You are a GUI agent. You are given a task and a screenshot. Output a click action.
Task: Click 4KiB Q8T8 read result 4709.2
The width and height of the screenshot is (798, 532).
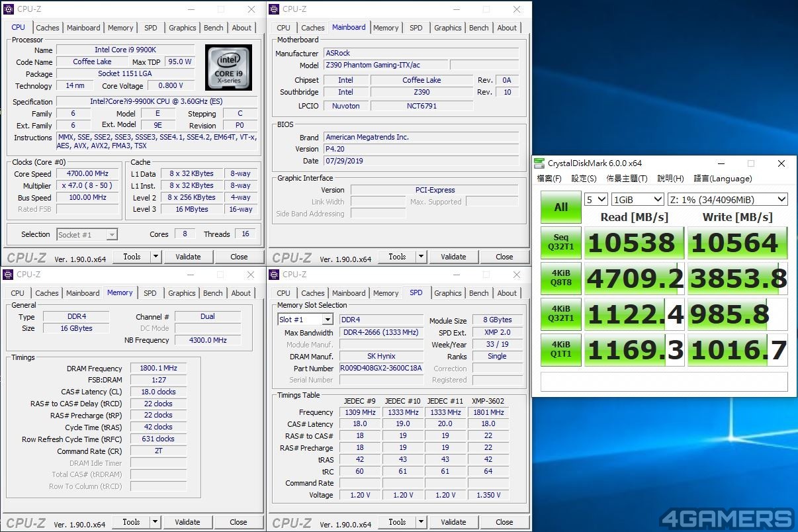click(x=634, y=278)
